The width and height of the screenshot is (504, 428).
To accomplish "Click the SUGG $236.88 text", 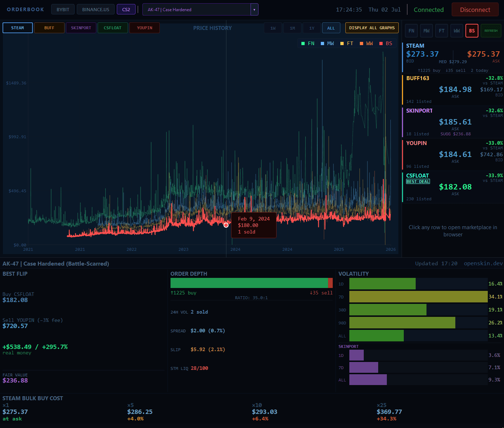I will tap(456, 134).
